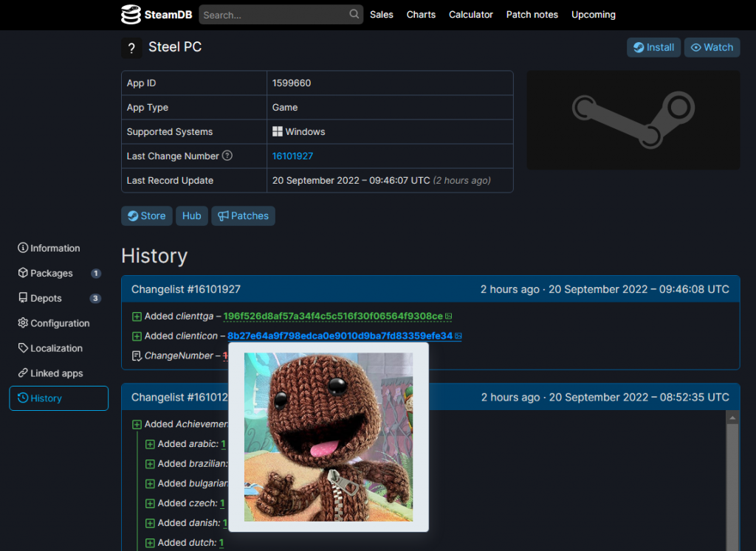
Task: Click the image icon after the clienttga hash
Action: [x=448, y=316]
